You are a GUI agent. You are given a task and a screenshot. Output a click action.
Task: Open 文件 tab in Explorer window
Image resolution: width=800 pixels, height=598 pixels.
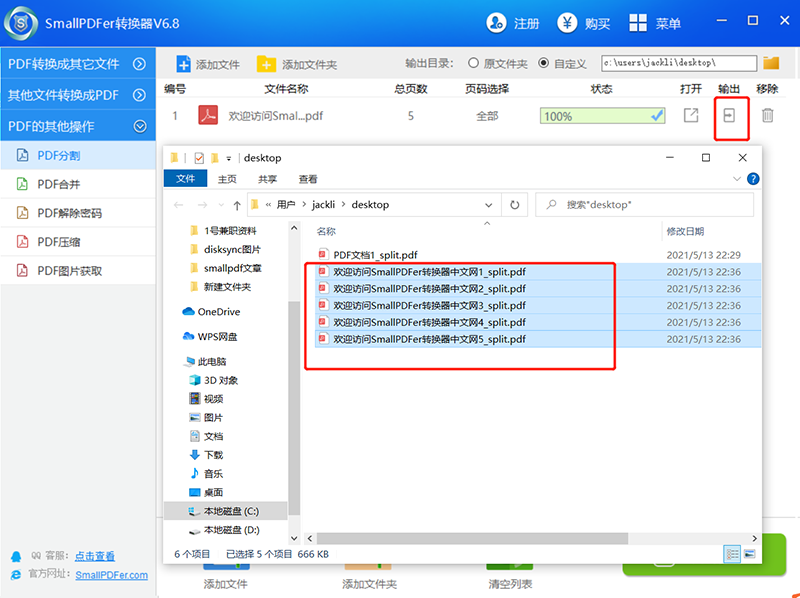[185, 179]
